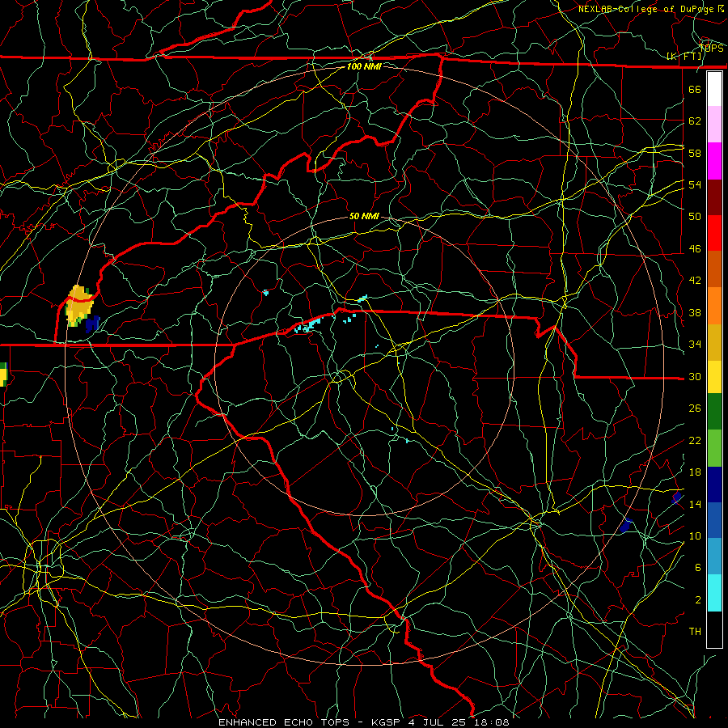Viewport: 728px width, 728px height.
Task: Click the white swatch on the tops scale
Action: (714, 89)
